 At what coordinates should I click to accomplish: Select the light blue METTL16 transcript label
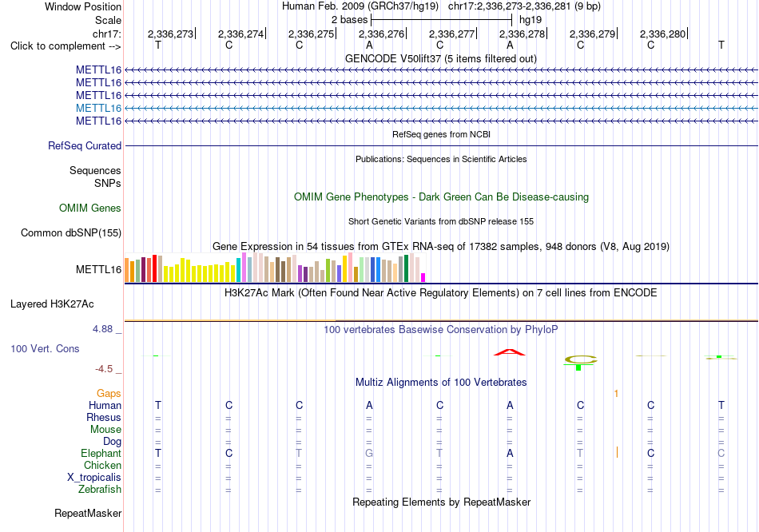point(99,108)
